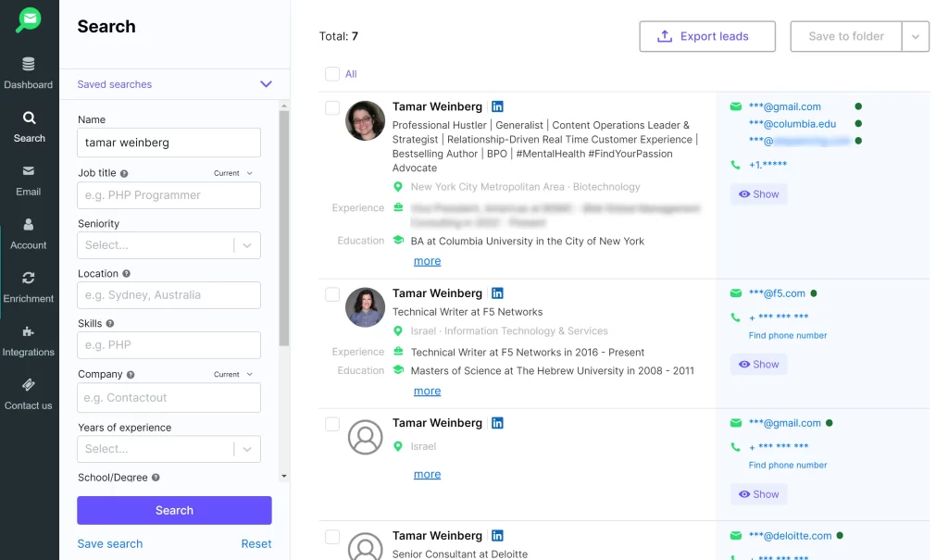Click the Name input field
The width and height of the screenshot is (948, 560).
point(168,143)
